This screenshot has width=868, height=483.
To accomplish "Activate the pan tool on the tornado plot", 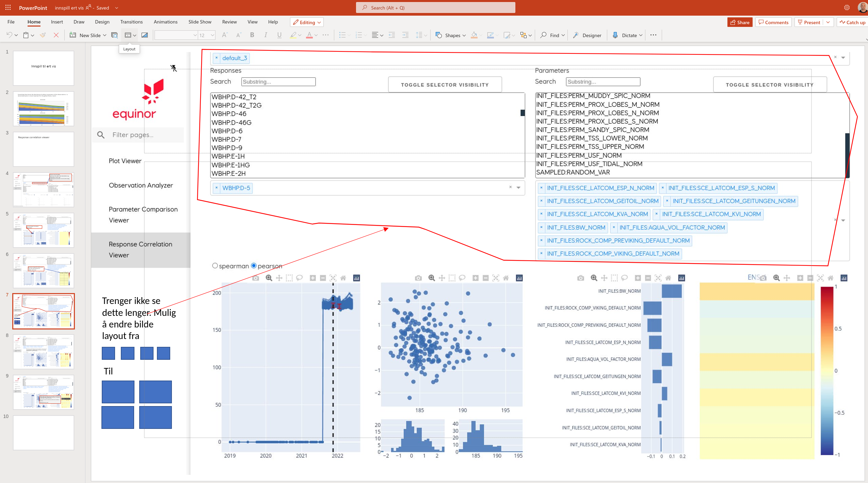I will pos(604,278).
